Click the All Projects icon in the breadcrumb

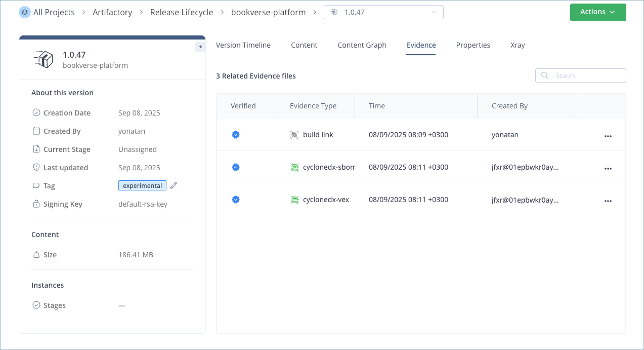[x=25, y=12]
